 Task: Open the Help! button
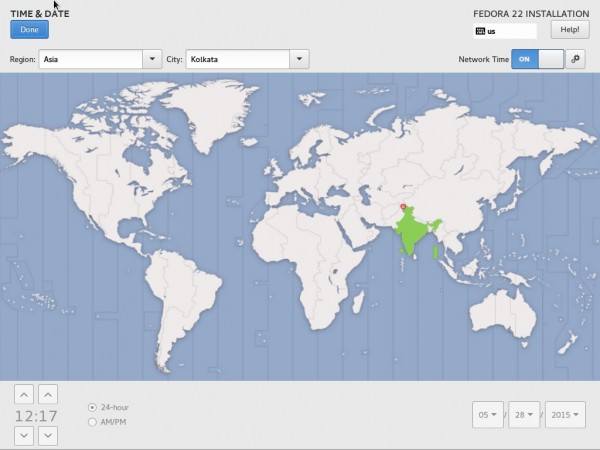coord(570,29)
